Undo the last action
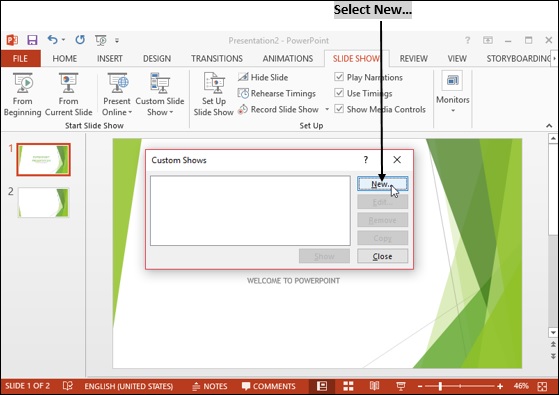This screenshot has height=395, width=559. [x=52, y=40]
